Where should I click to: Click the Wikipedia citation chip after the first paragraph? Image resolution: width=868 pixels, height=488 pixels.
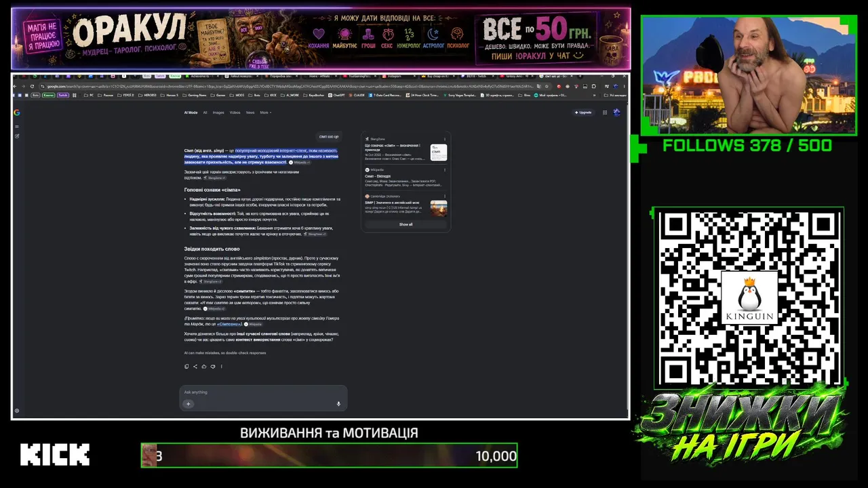(300, 163)
